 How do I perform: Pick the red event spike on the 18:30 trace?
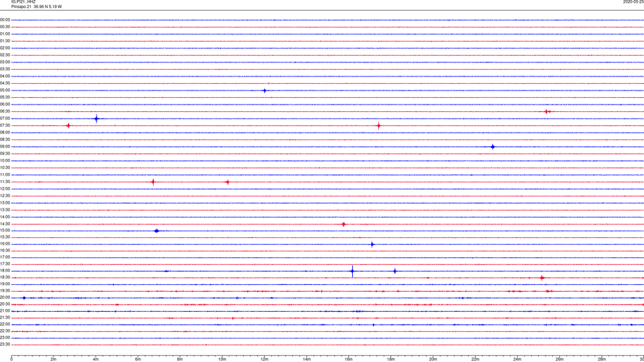tap(542, 278)
